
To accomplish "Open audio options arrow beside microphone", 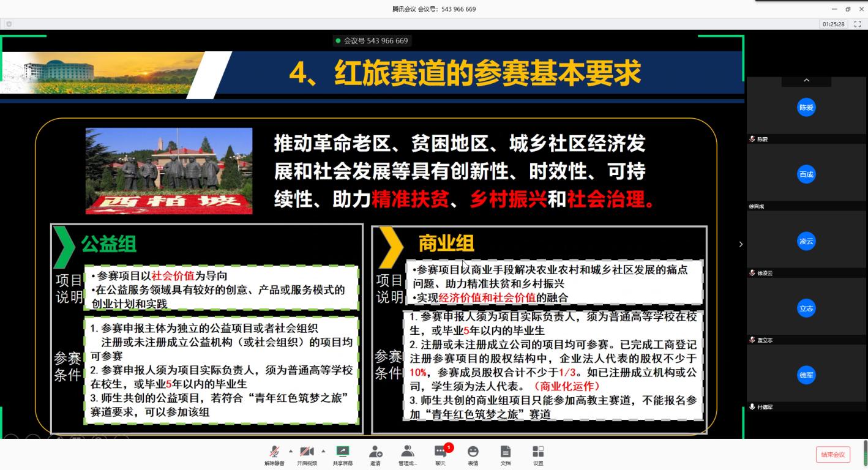I will (x=291, y=451).
